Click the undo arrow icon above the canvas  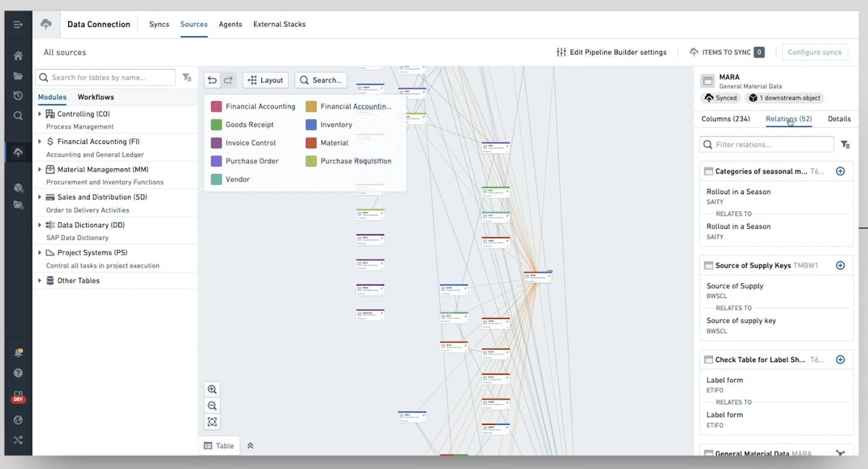pos(211,79)
